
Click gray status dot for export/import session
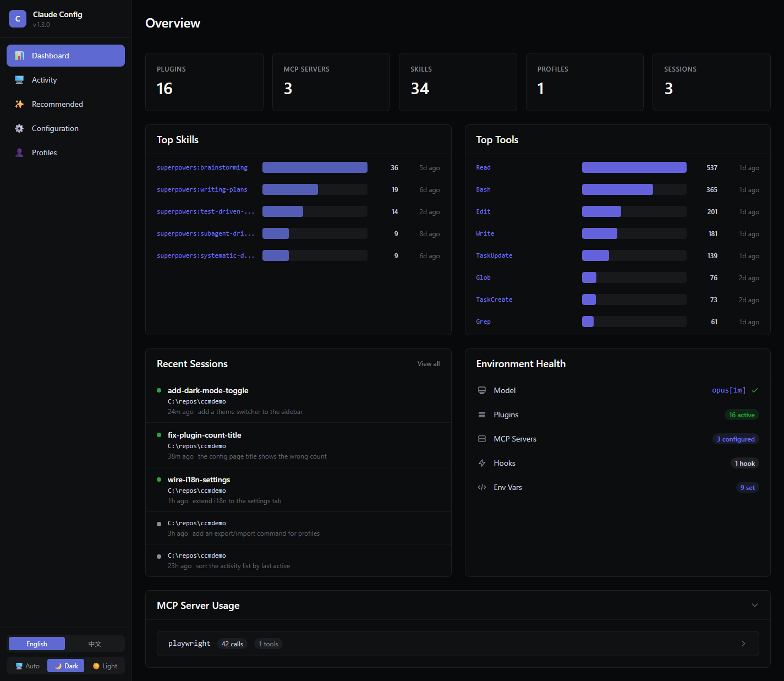(x=159, y=524)
